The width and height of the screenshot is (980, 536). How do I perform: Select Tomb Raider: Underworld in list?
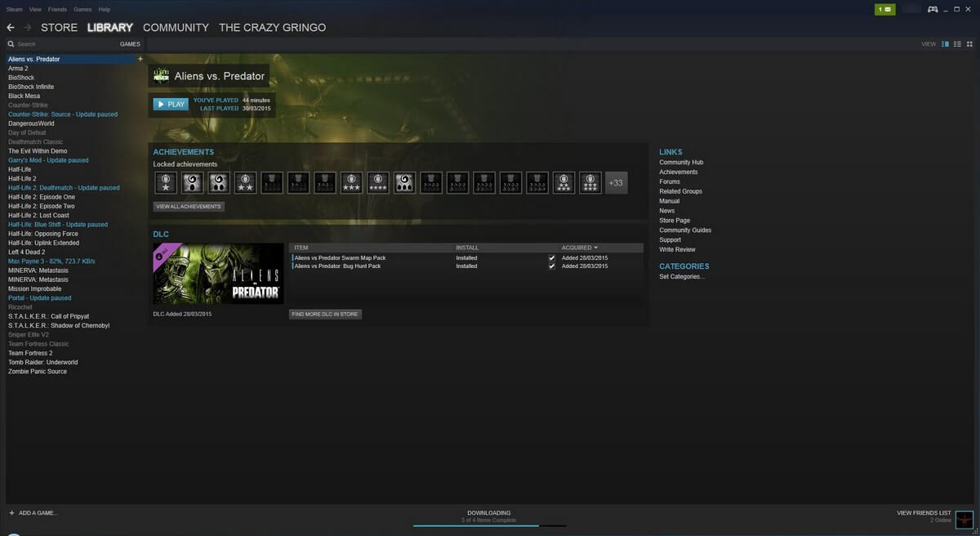pos(43,363)
